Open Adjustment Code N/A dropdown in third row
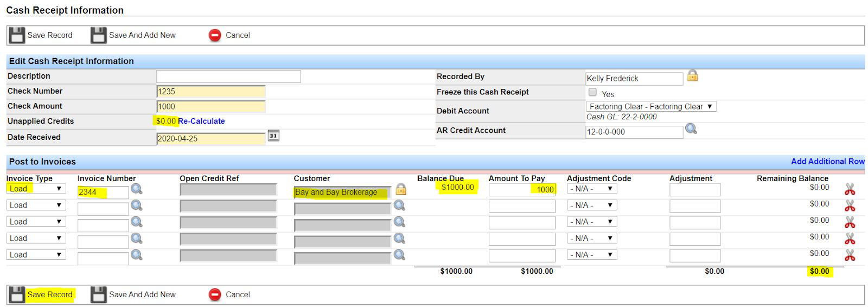Viewport: 868px width, 307px height. (x=592, y=221)
